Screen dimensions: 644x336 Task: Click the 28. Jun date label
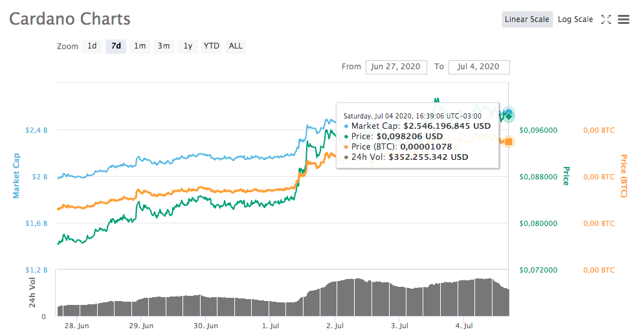pos(76,326)
